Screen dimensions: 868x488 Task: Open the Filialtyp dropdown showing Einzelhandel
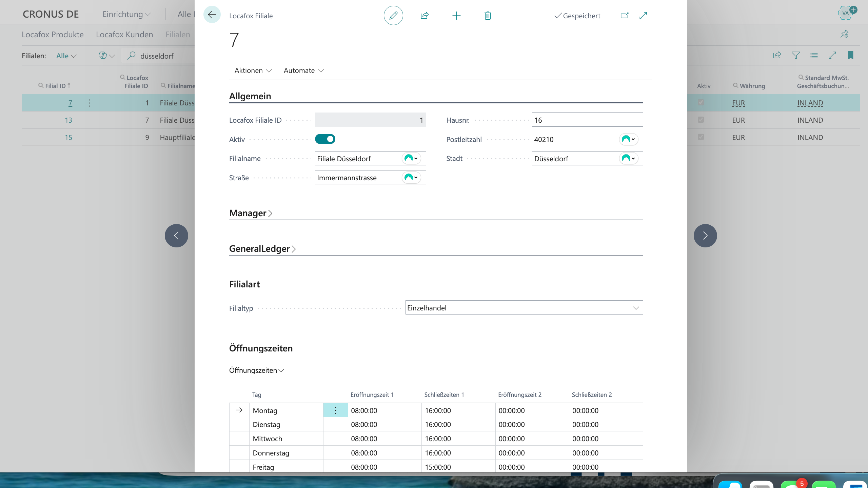pyautogui.click(x=524, y=308)
